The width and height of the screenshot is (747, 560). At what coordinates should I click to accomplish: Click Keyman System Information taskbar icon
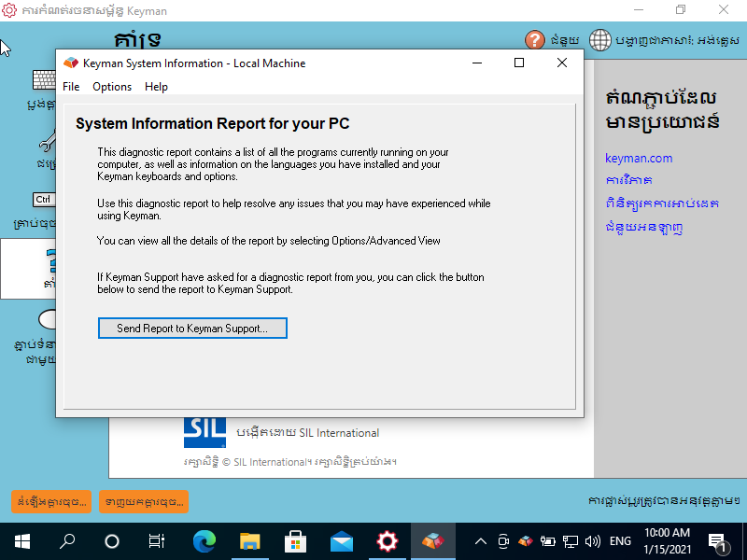pos(432,541)
